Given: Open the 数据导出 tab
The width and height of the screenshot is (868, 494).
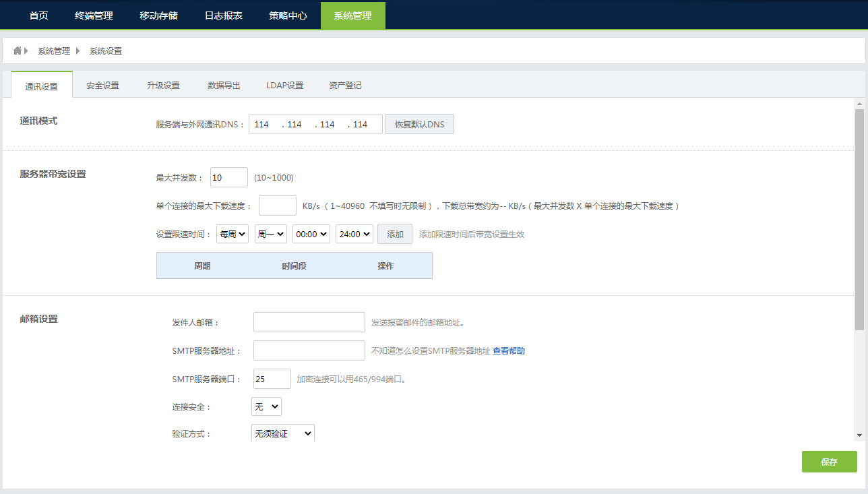Looking at the screenshot, I should pos(224,86).
